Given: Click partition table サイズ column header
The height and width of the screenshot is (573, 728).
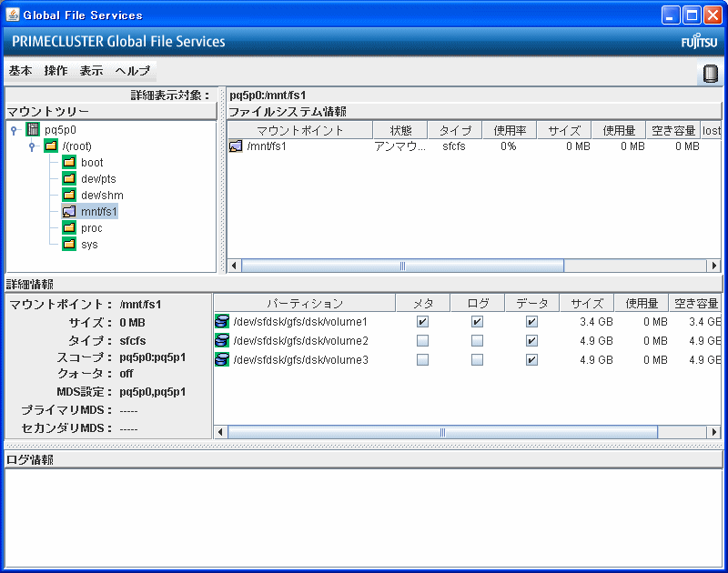Looking at the screenshot, I should [586, 304].
